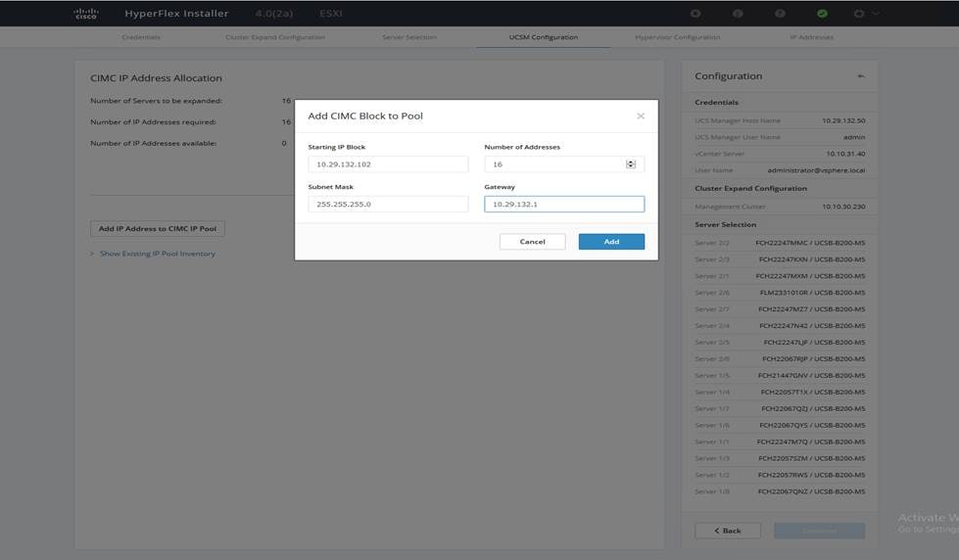Click Management Cluster value 10.10.30.230
The width and height of the screenshot is (959, 560).
coord(843,207)
